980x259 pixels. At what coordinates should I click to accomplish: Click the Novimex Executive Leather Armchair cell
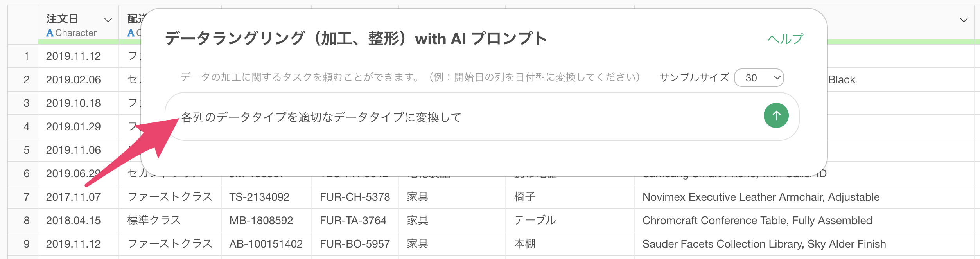pos(761,197)
